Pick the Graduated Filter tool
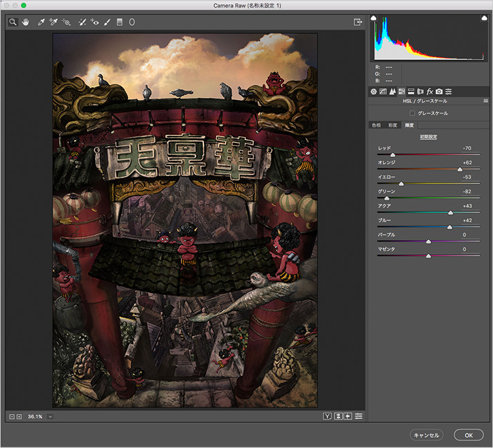493x448 pixels. [120, 22]
